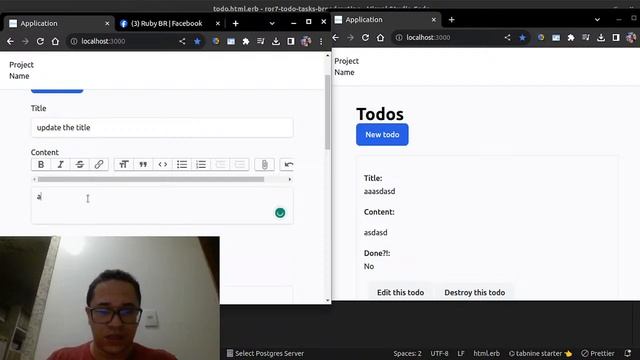Insert code block in Content editor
640x360 pixels.
click(162, 164)
